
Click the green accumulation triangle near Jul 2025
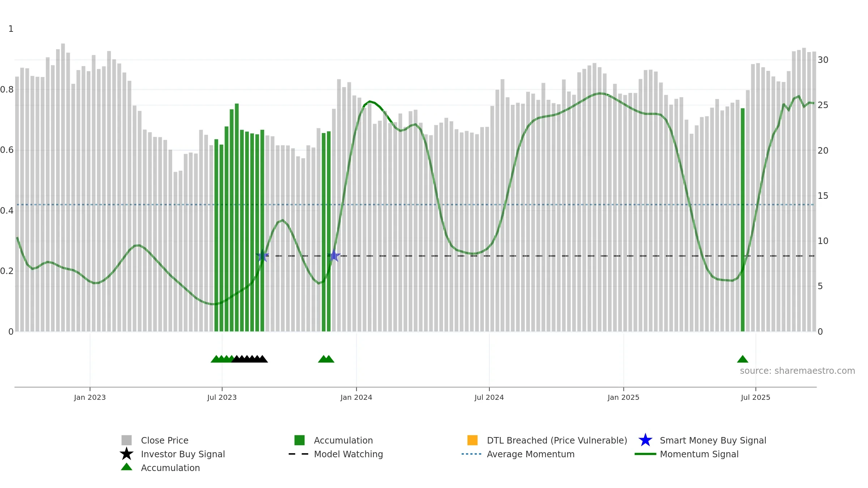click(743, 359)
